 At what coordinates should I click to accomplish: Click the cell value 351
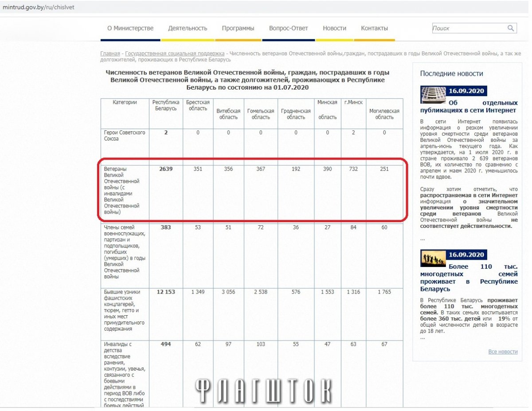pos(198,169)
